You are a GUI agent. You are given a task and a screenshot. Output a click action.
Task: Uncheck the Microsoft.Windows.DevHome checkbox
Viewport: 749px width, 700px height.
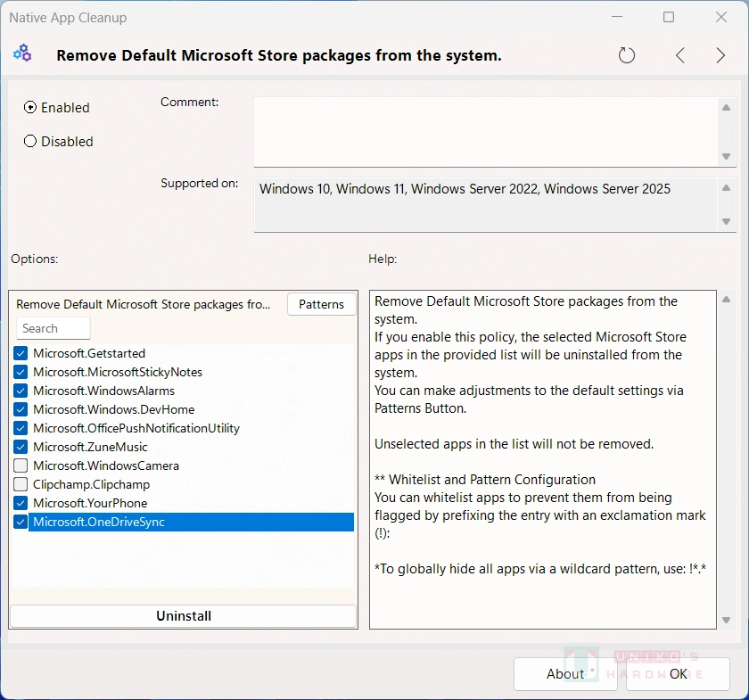click(21, 409)
